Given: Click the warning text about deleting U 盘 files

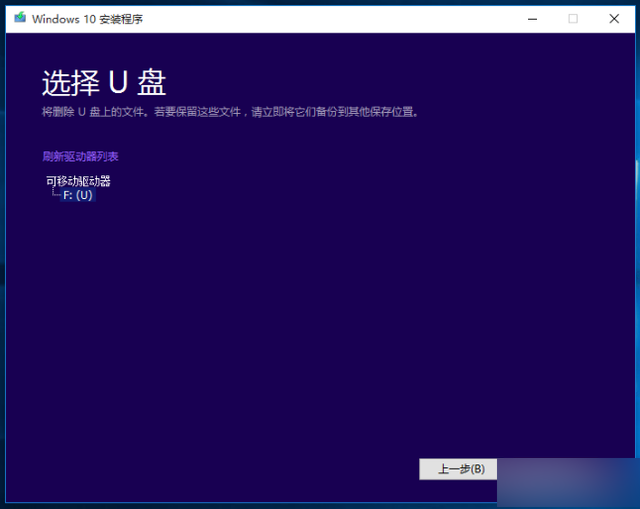Looking at the screenshot, I should (x=230, y=112).
